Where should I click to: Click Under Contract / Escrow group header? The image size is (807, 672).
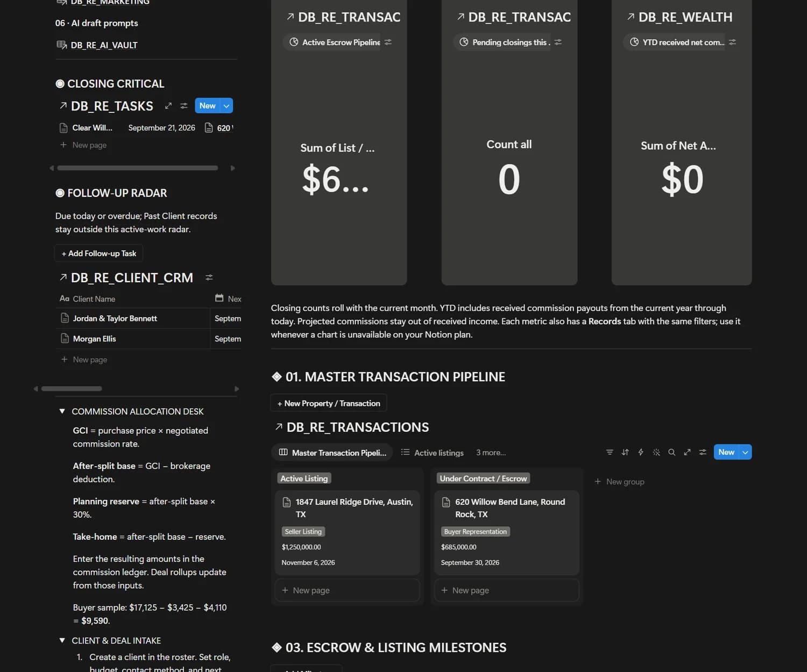pyautogui.click(x=483, y=478)
